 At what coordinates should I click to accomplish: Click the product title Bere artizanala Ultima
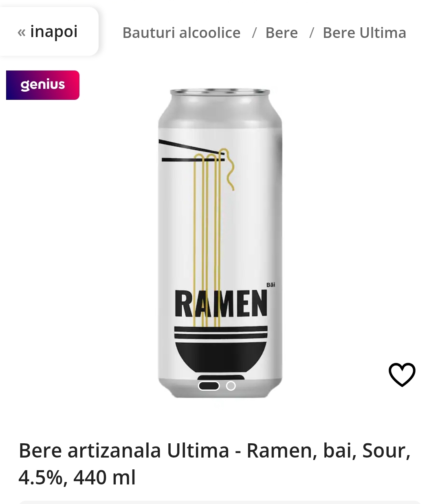[124, 451]
